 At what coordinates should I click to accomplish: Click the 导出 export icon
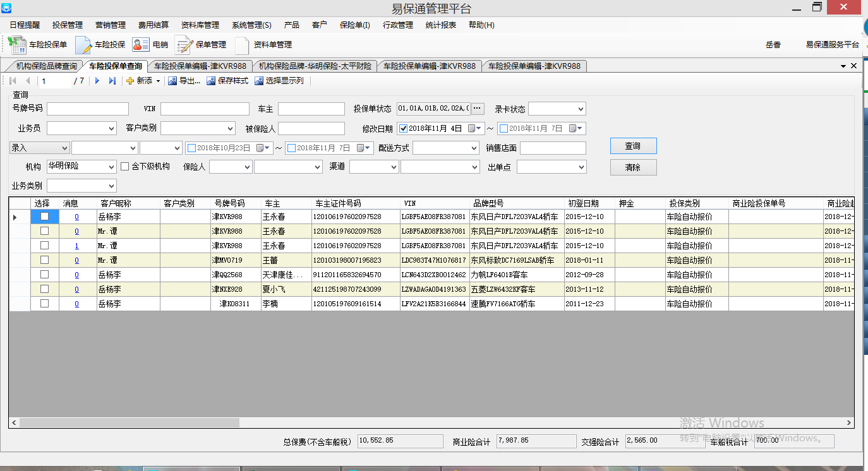[x=172, y=81]
